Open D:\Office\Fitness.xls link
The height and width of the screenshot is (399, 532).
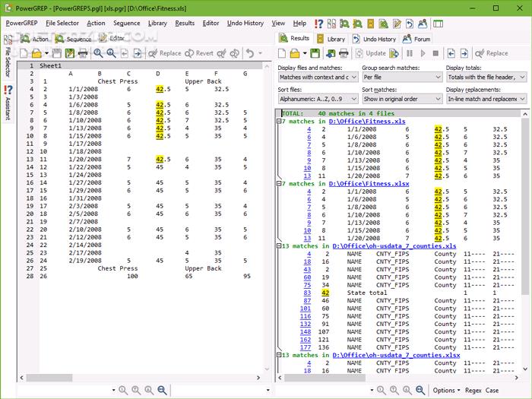(367, 122)
